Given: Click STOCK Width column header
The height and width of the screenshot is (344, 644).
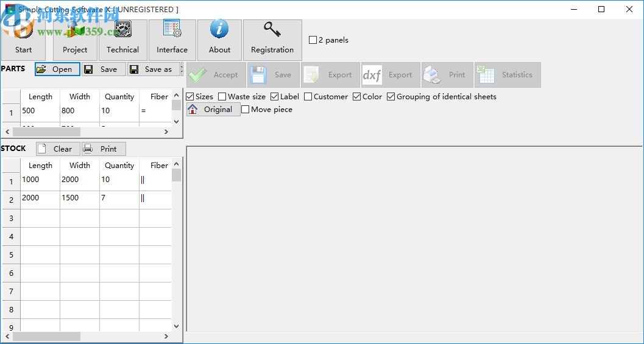Looking at the screenshot, I should [80, 166].
